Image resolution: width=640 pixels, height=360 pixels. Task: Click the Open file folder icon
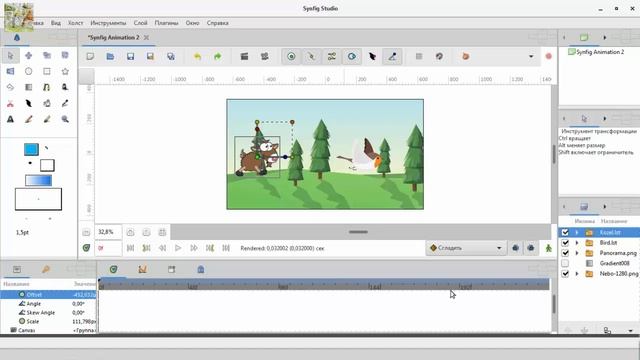[110, 56]
